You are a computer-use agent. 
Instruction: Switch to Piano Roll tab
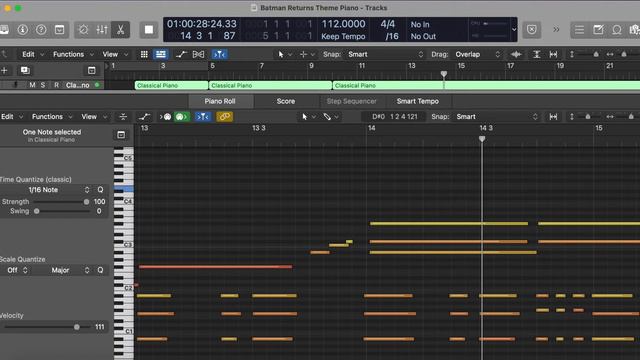click(220, 101)
